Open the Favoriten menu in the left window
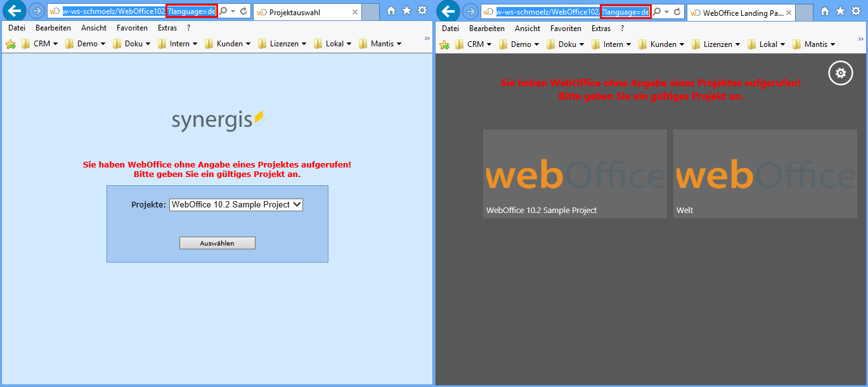 click(x=132, y=28)
